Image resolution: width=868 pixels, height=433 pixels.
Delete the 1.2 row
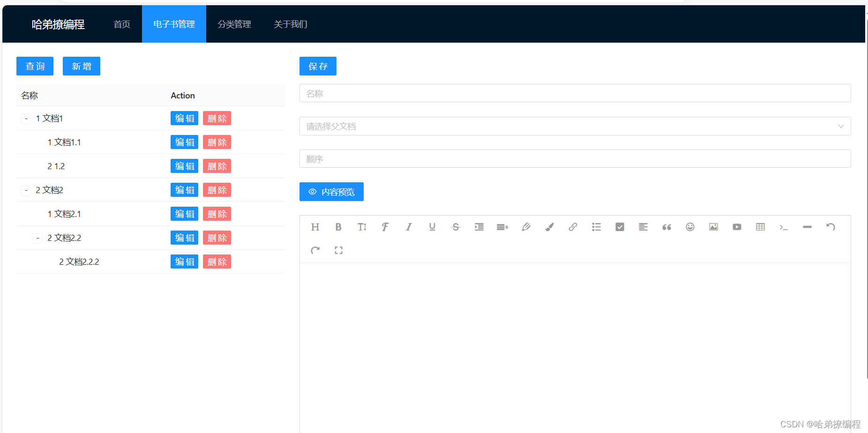tap(217, 166)
